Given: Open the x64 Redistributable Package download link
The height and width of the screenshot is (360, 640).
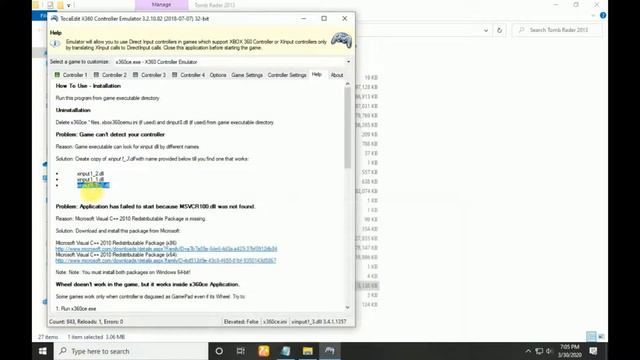Looking at the screenshot, I should point(166,260).
